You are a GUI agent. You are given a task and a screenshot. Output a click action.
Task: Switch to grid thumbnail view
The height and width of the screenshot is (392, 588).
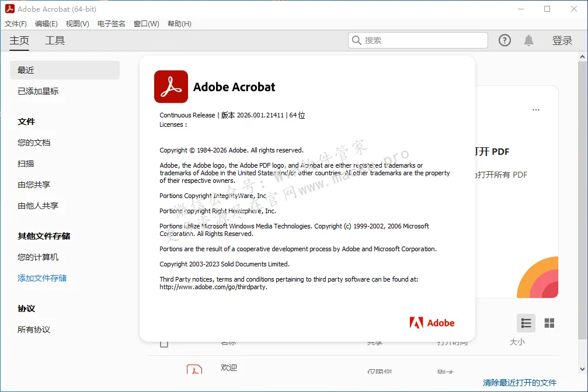(x=549, y=323)
